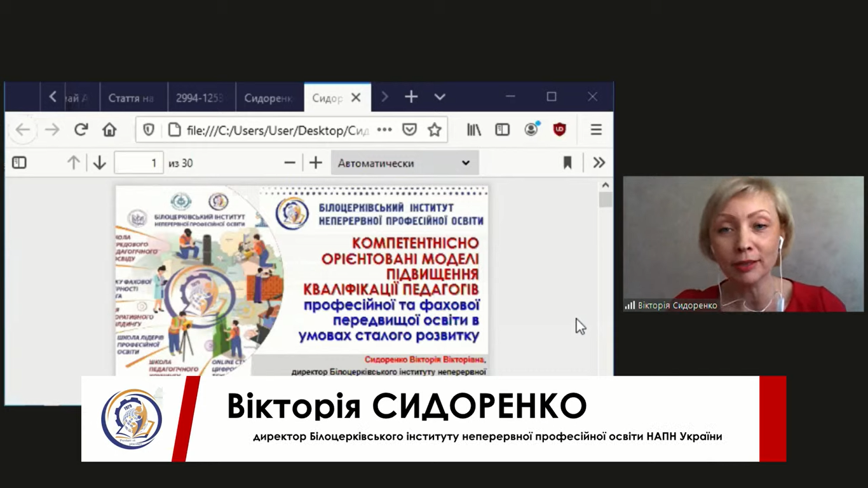Open the uBlock Origin extension icon

(x=559, y=130)
